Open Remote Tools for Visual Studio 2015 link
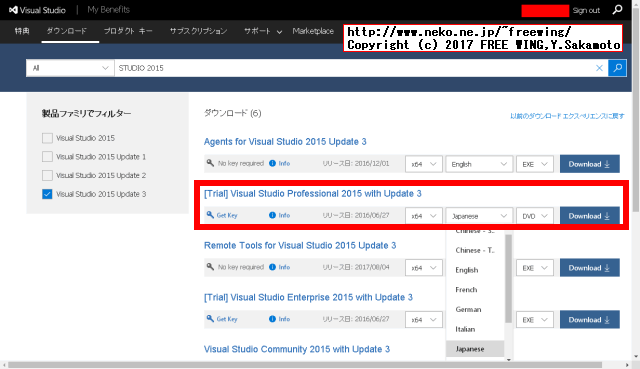640x369 pixels. (x=300, y=245)
